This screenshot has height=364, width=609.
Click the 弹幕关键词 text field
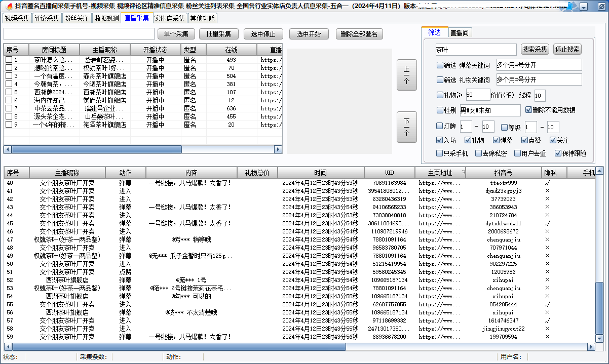[539, 65]
